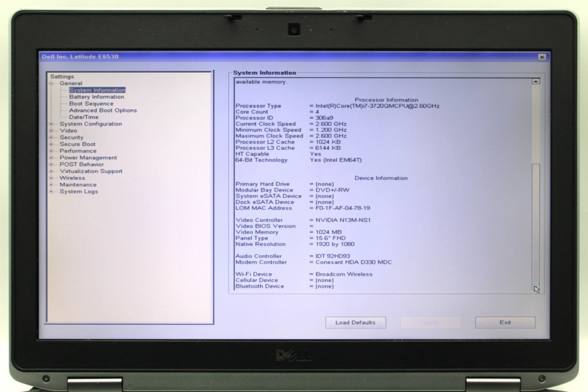588x392 pixels.
Task: Click the Video Controller NVIDIA N13M-NS1 text
Action: [x=343, y=220]
